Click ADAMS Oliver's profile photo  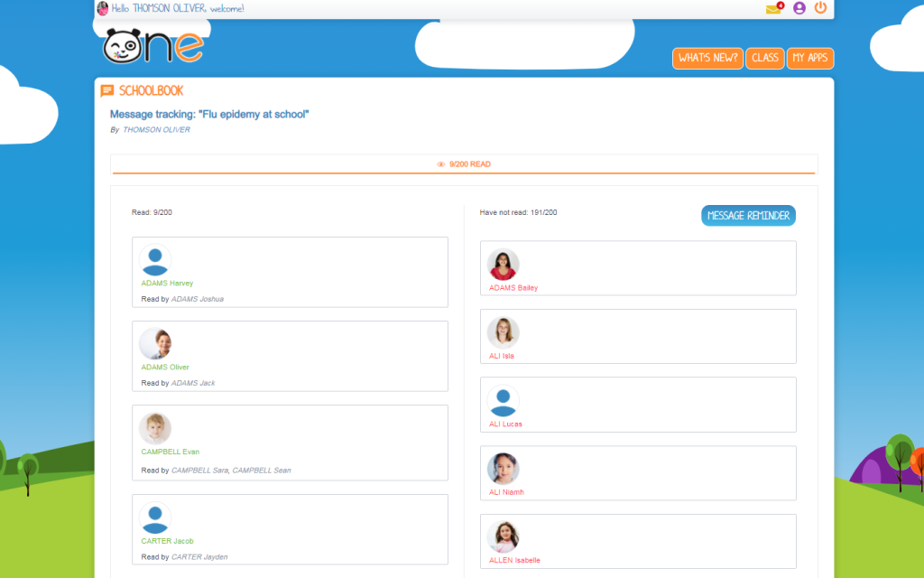click(155, 344)
